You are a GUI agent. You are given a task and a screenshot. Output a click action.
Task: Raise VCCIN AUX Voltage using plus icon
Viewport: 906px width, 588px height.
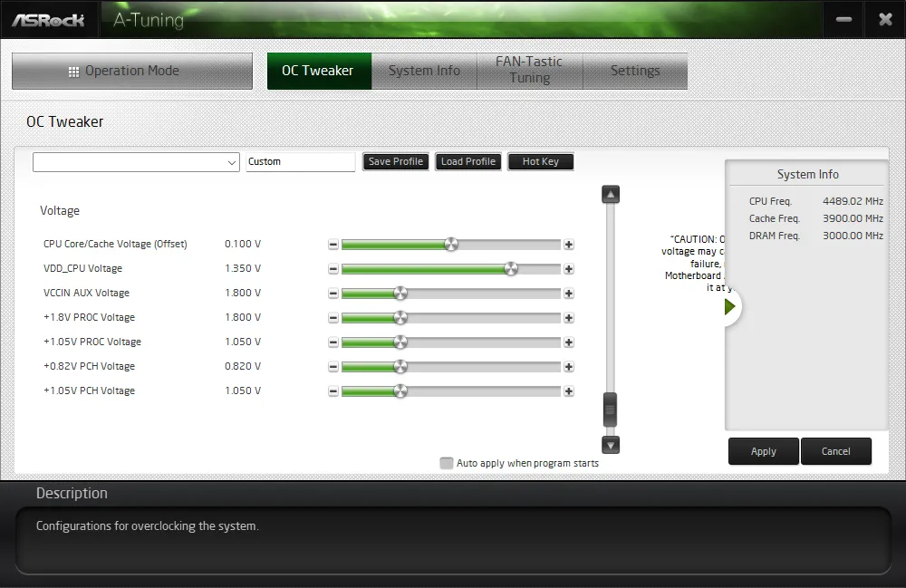(569, 294)
